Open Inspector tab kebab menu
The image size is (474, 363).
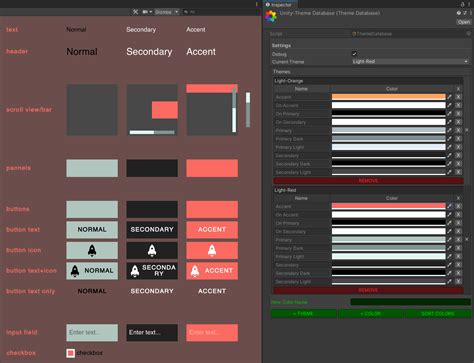point(470,4)
